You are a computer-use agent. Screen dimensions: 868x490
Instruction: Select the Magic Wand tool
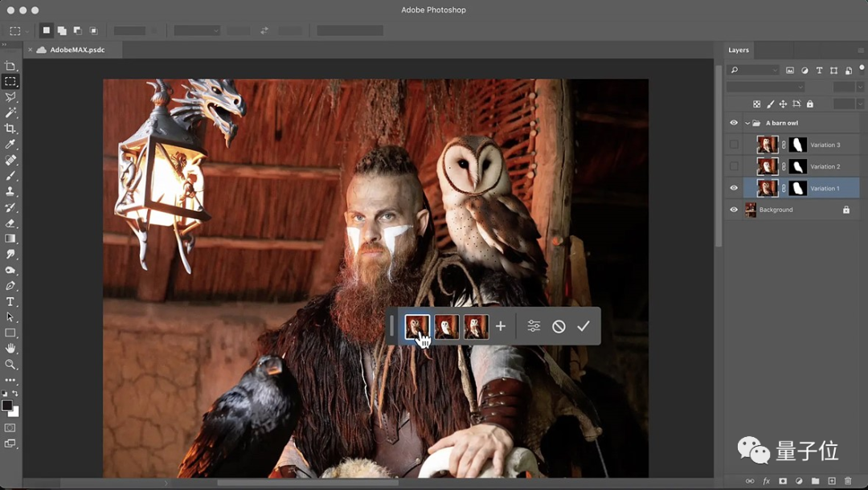click(x=10, y=112)
